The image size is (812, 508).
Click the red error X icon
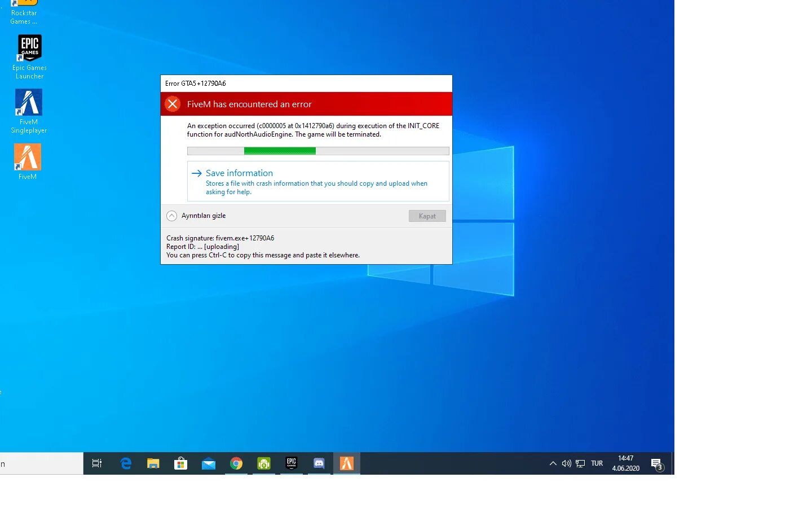coord(173,104)
